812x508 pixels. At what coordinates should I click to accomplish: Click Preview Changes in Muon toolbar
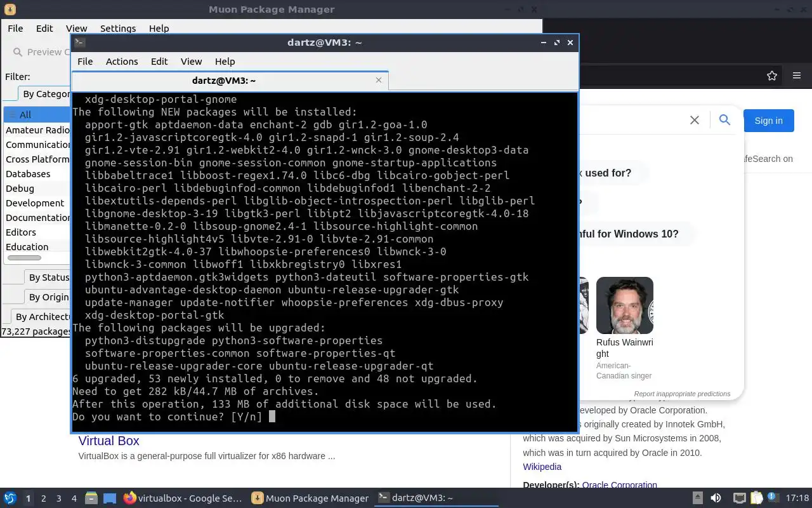click(x=40, y=52)
